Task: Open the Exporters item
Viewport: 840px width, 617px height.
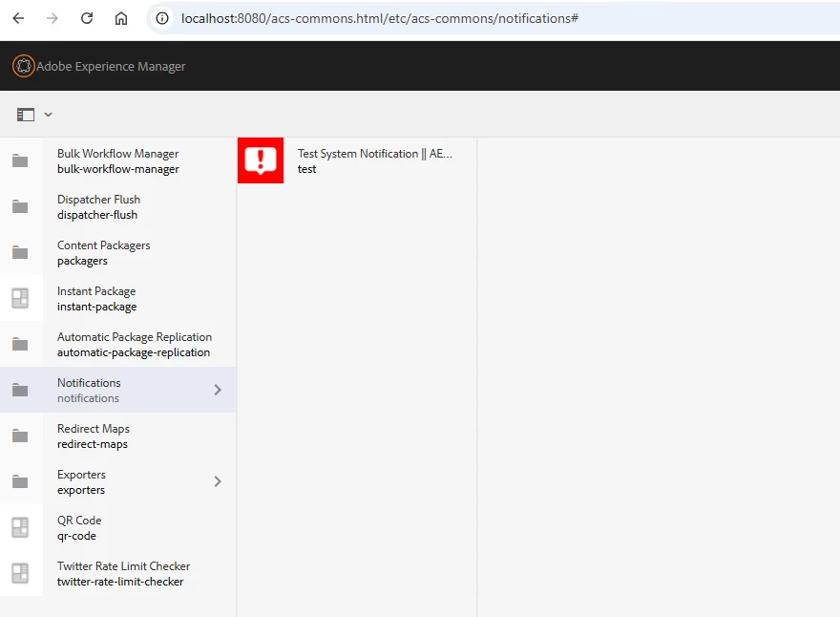Action: pos(117,481)
